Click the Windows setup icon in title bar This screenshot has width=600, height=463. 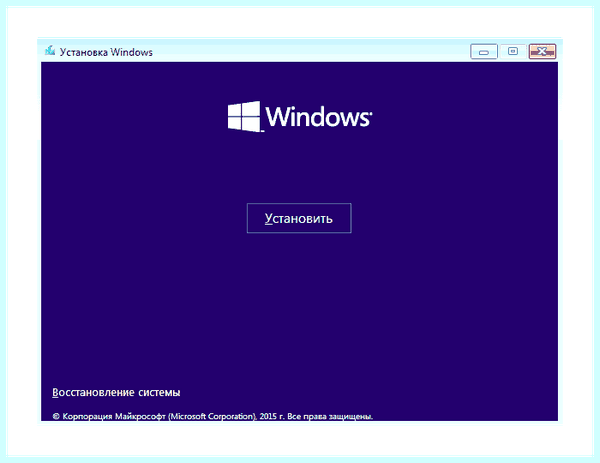[x=50, y=51]
